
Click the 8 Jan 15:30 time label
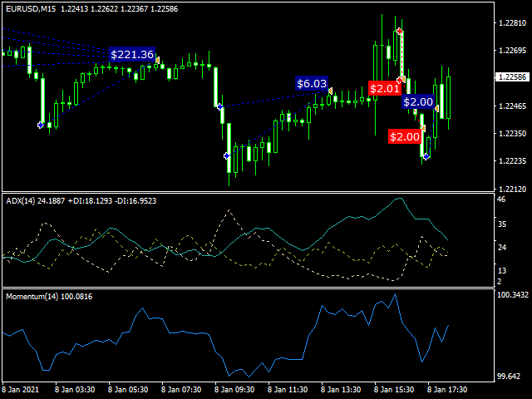pos(394,390)
